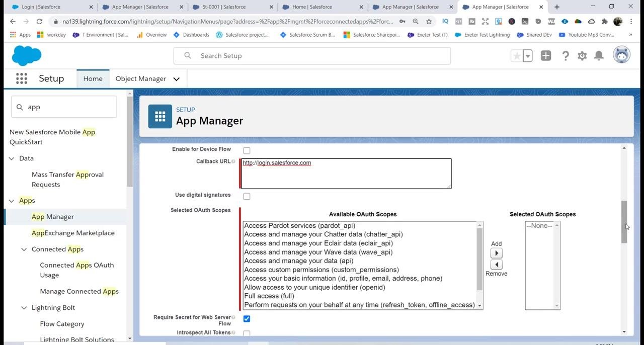Click the colorful cloud extension icon

[x=578, y=22]
